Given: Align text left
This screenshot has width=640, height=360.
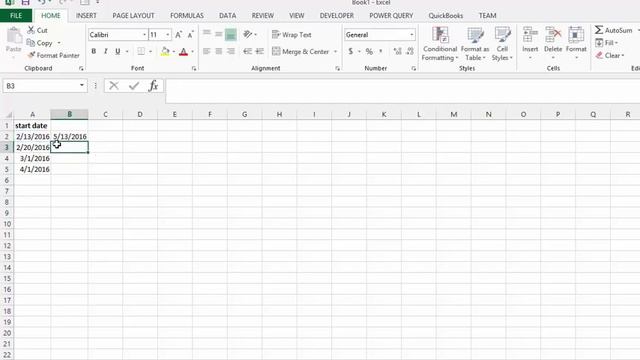Looking at the screenshot, I should (x=207, y=51).
